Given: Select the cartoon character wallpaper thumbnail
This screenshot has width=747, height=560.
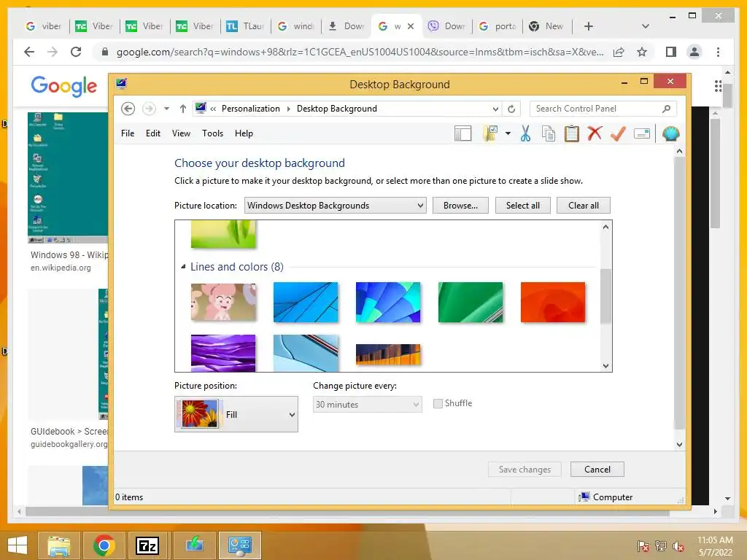Looking at the screenshot, I should pos(223,302).
